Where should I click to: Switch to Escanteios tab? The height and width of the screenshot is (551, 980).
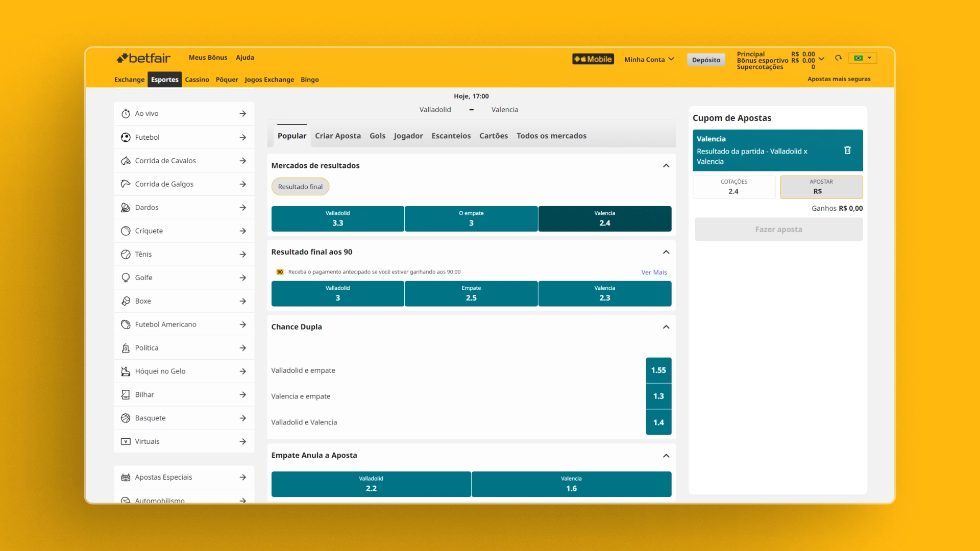(451, 136)
